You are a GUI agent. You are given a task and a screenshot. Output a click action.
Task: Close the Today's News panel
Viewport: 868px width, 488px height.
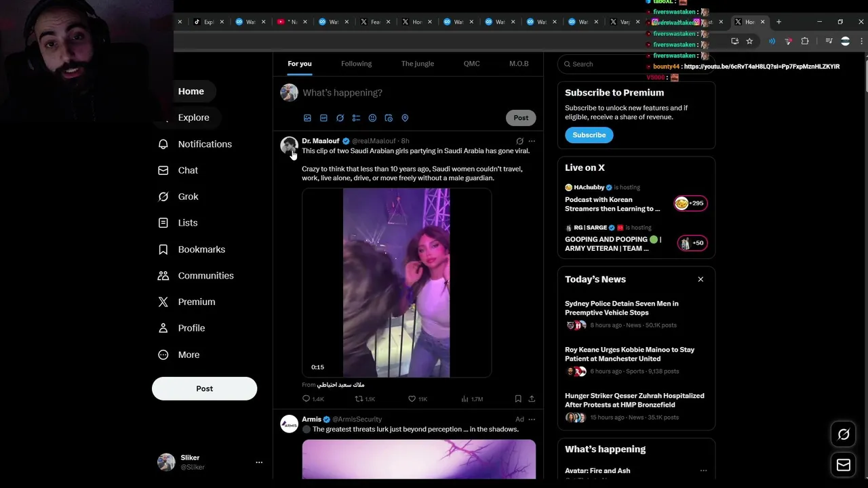click(701, 279)
